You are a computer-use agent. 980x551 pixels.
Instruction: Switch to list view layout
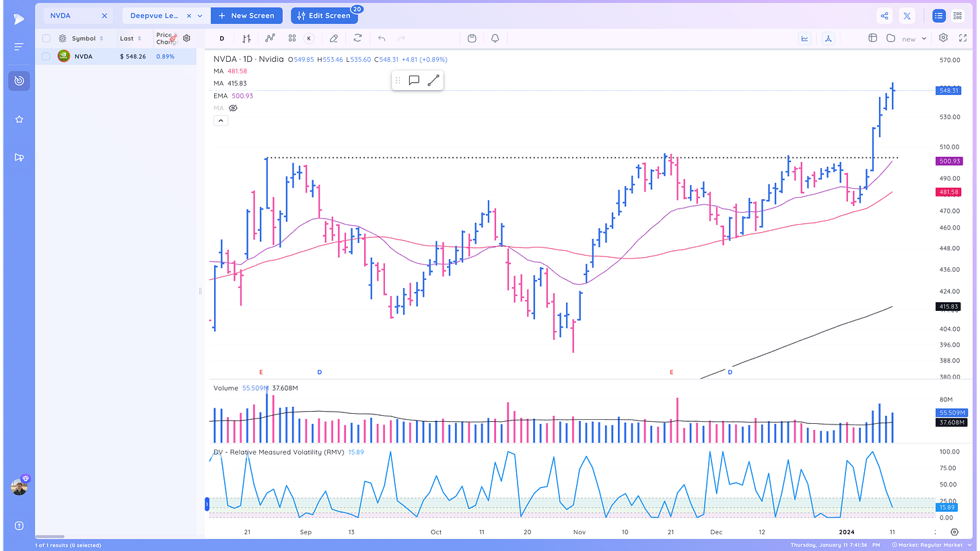point(938,15)
